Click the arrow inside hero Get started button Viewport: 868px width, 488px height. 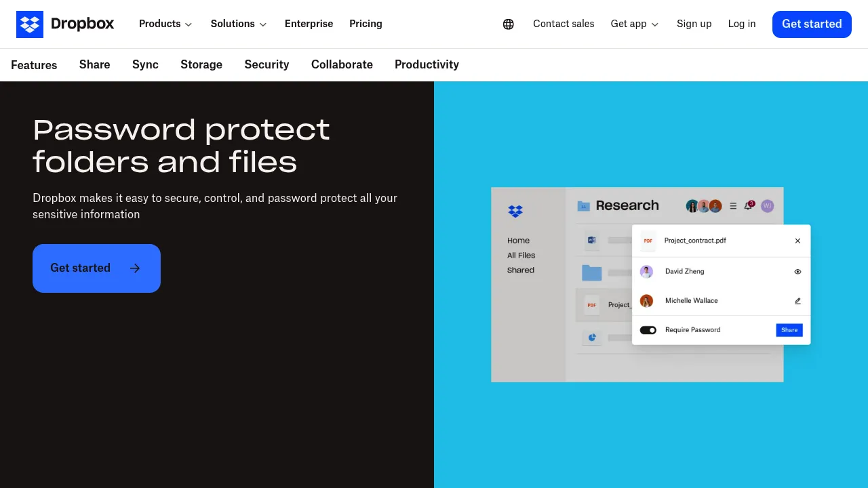(x=135, y=268)
